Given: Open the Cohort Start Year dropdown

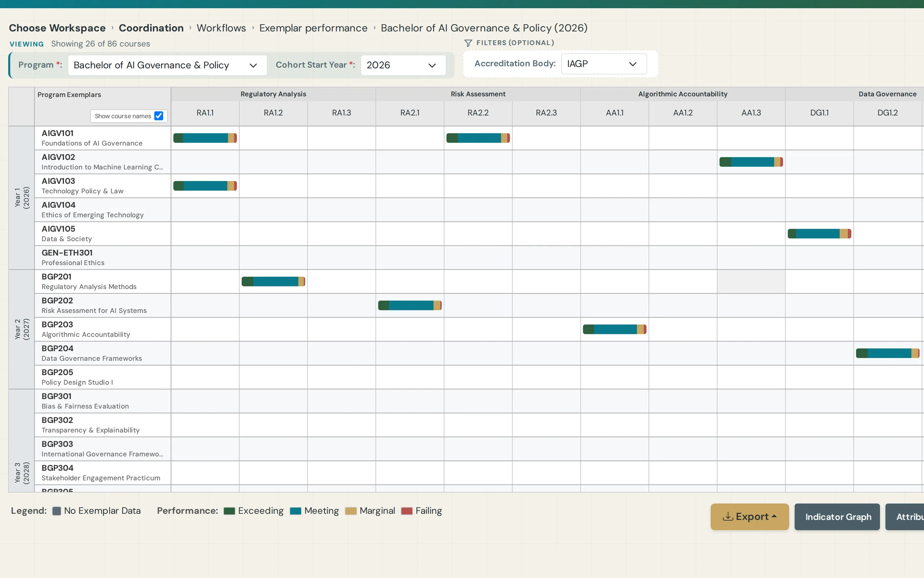Looking at the screenshot, I should click(x=403, y=65).
